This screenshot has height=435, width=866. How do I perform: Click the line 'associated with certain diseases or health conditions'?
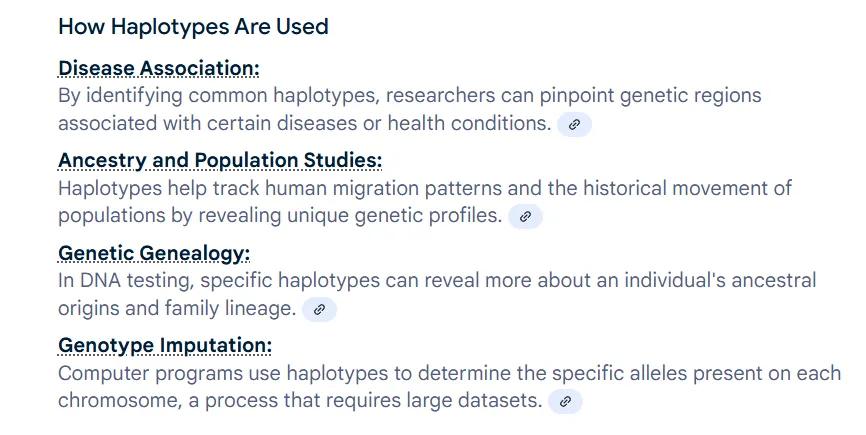click(304, 124)
